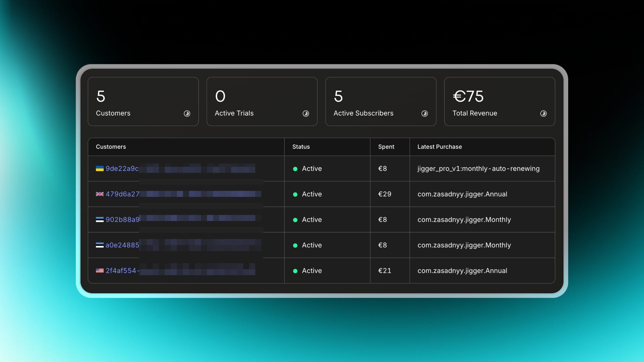This screenshot has width=644, height=362.
Task: Click the green Active status dot on the €29 row
Action: 295,194
